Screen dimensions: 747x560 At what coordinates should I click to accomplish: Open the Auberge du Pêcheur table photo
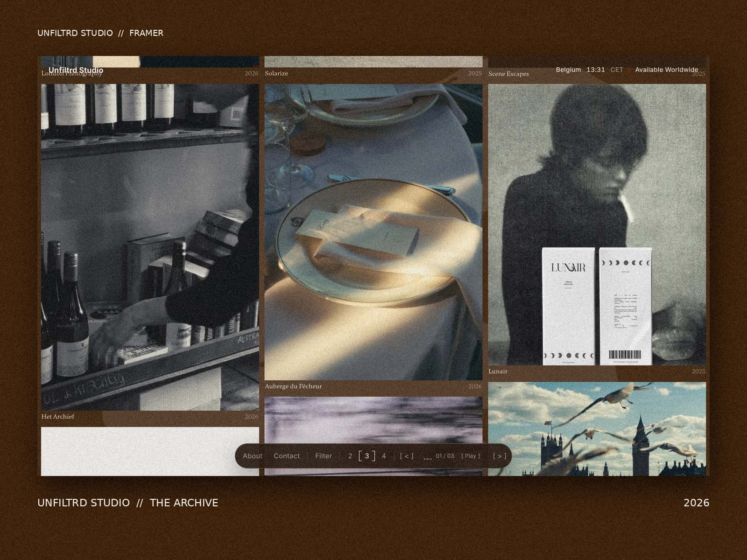[x=373, y=232]
